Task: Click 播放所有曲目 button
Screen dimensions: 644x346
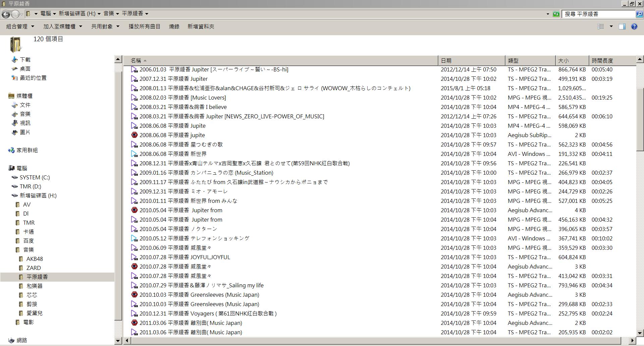Action: pos(144,26)
